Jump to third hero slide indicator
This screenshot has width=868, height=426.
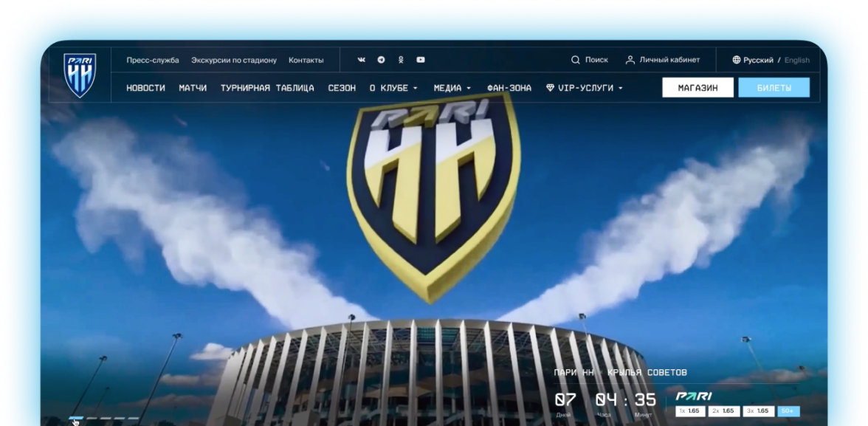tap(106, 418)
